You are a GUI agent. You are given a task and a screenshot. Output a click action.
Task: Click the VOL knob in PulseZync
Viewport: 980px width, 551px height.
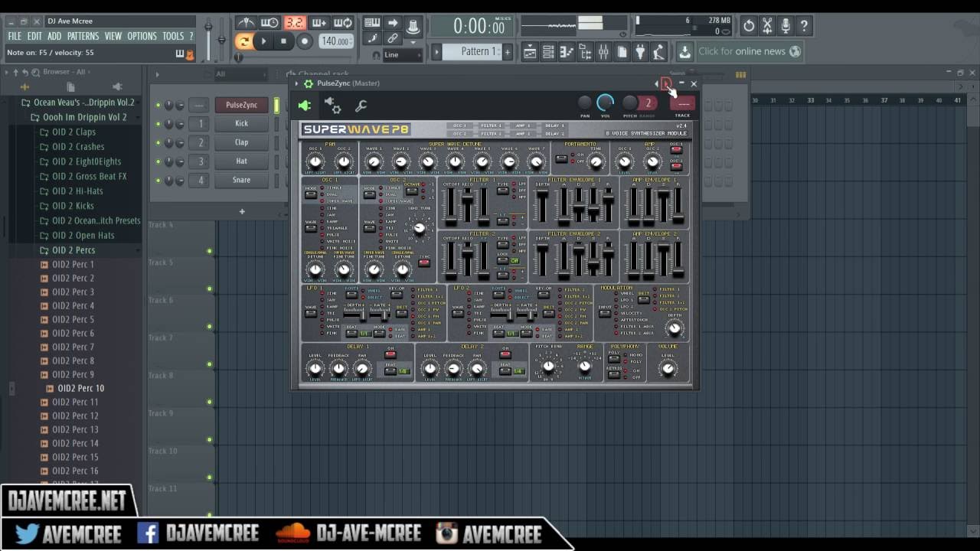[605, 103]
